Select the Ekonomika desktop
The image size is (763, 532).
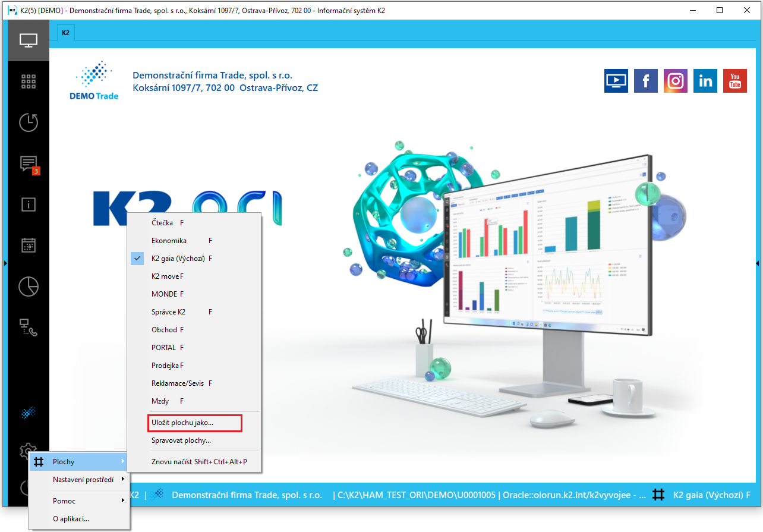point(194,241)
